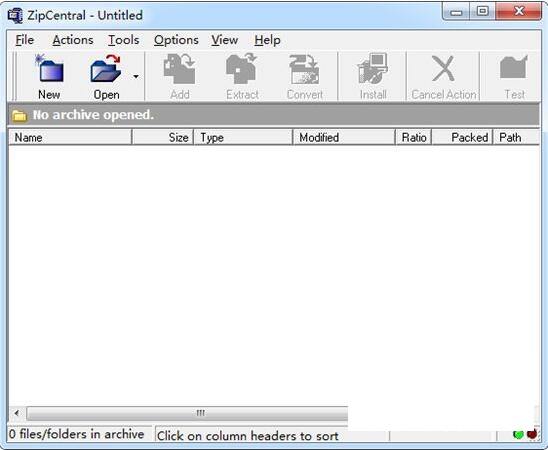Open the Actions menu
This screenshot has width=548, height=450.
click(x=73, y=40)
